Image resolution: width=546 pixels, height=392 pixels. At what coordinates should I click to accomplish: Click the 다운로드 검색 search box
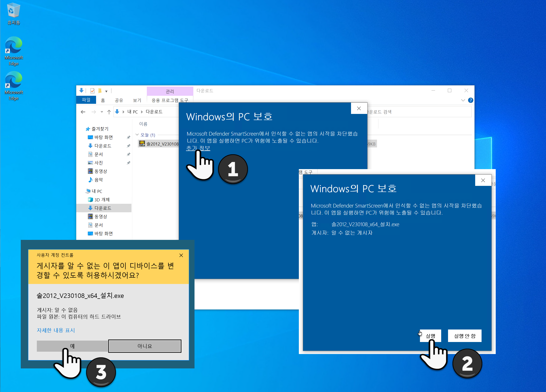tap(419, 112)
